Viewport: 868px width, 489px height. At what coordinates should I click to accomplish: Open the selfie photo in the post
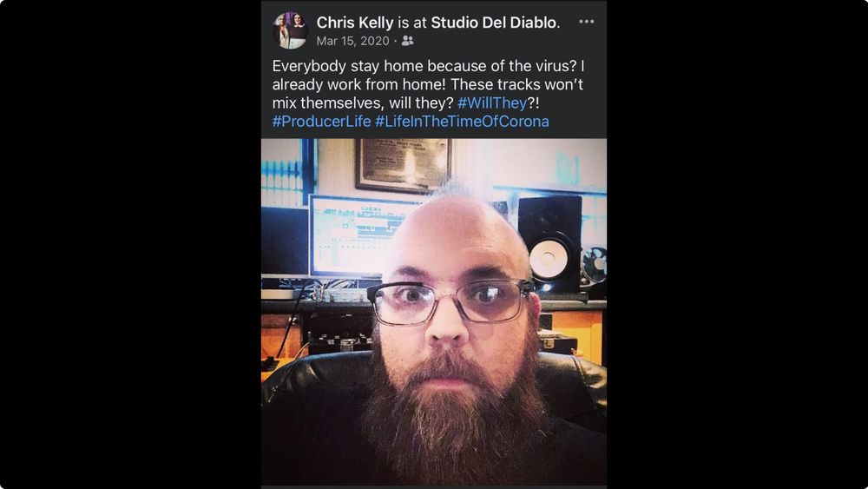pos(434,312)
